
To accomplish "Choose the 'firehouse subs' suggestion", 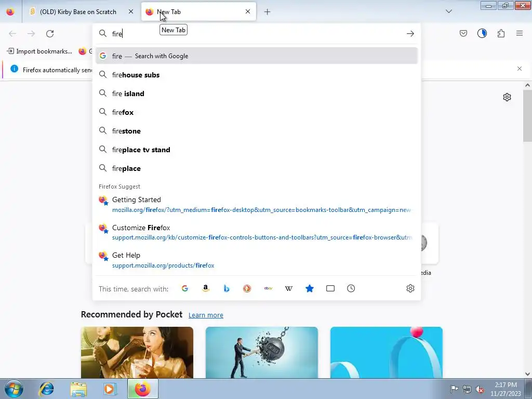I will point(257,75).
